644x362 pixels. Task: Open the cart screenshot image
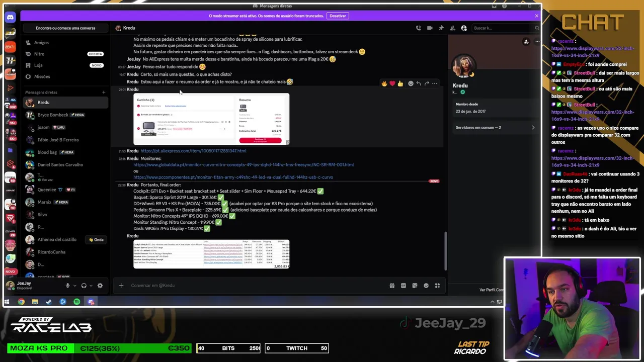[211, 119]
